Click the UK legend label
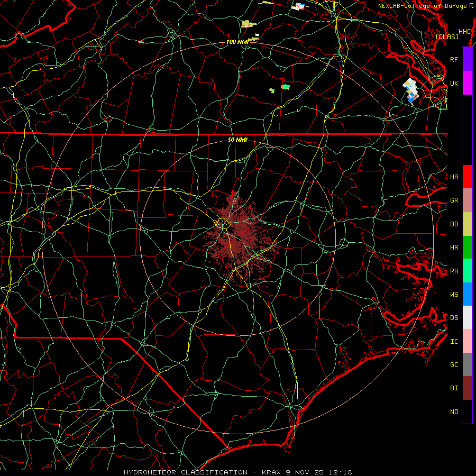Image resolution: width=476 pixels, height=476 pixels. tap(454, 83)
